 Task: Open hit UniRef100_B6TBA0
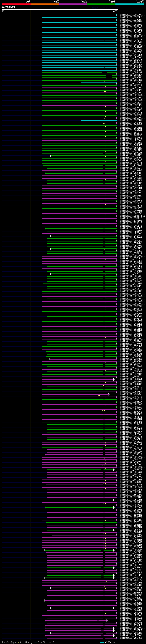(131, 27)
